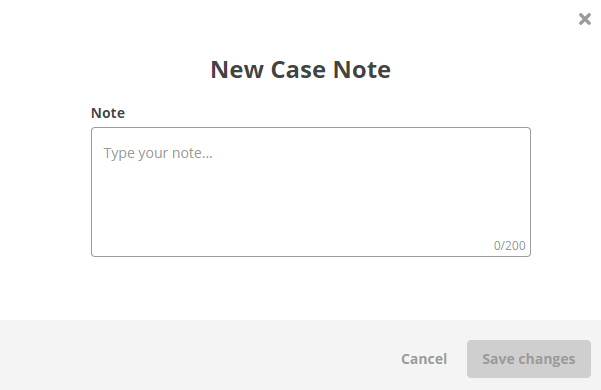The image size is (601, 390).
Task: Click the New Case Note heading
Action: tap(300, 69)
